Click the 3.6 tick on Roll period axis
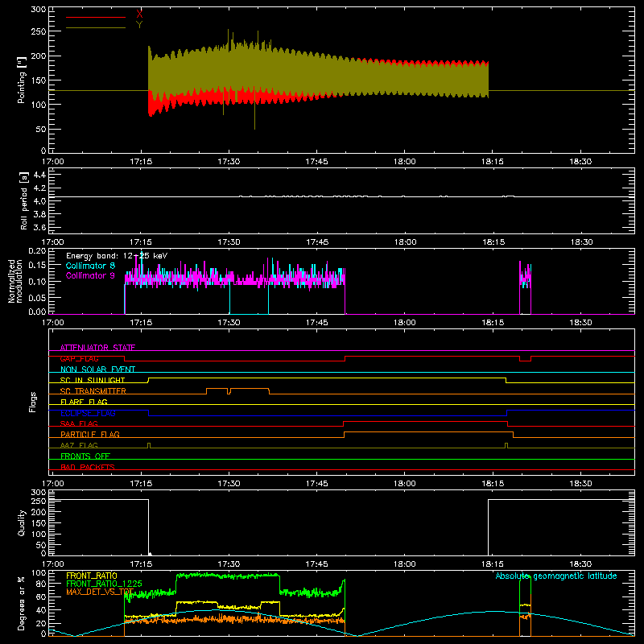 click(x=39, y=227)
